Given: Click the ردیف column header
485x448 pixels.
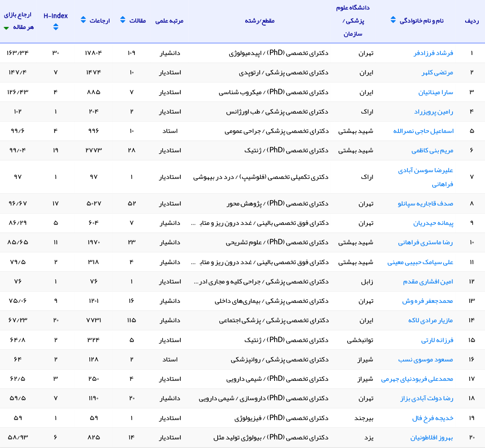Looking at the screenshot, I should [x=471, y=21].
